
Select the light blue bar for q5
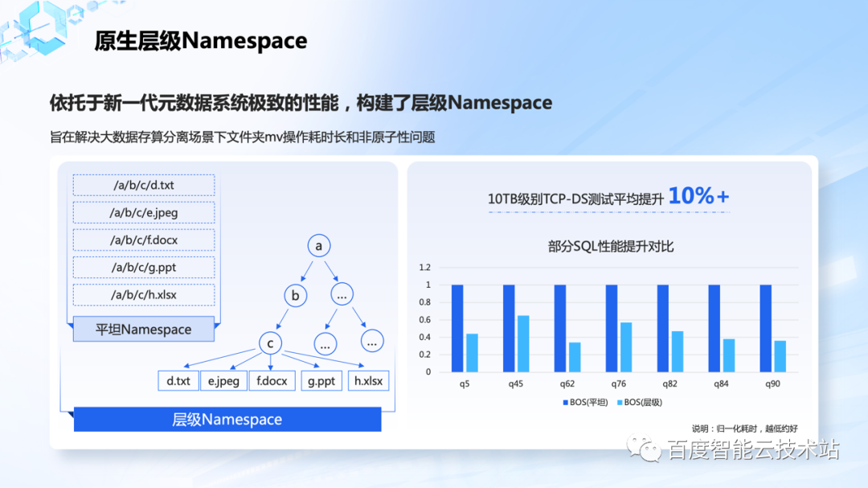[472, 353]
